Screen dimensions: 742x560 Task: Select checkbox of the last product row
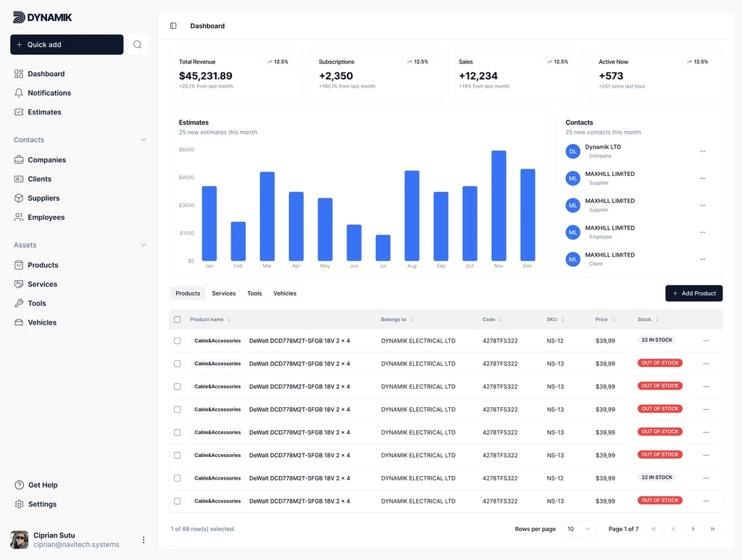178,501
